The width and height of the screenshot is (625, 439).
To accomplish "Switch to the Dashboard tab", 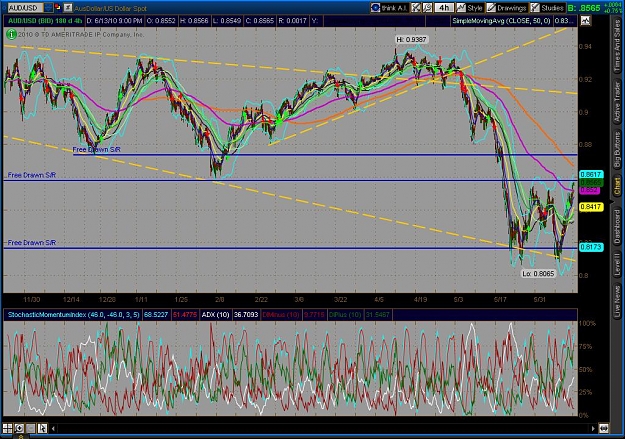I will [x=617, y=225].
